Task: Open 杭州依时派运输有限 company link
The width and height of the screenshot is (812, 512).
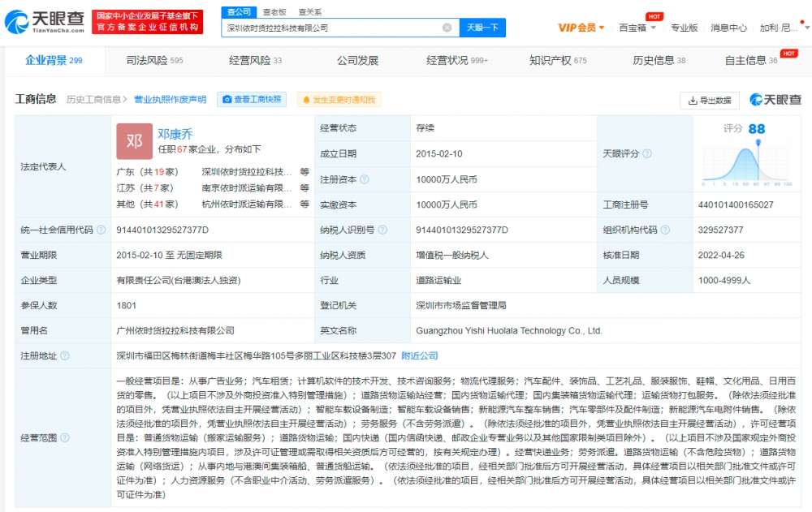Action: coord(247,204)
